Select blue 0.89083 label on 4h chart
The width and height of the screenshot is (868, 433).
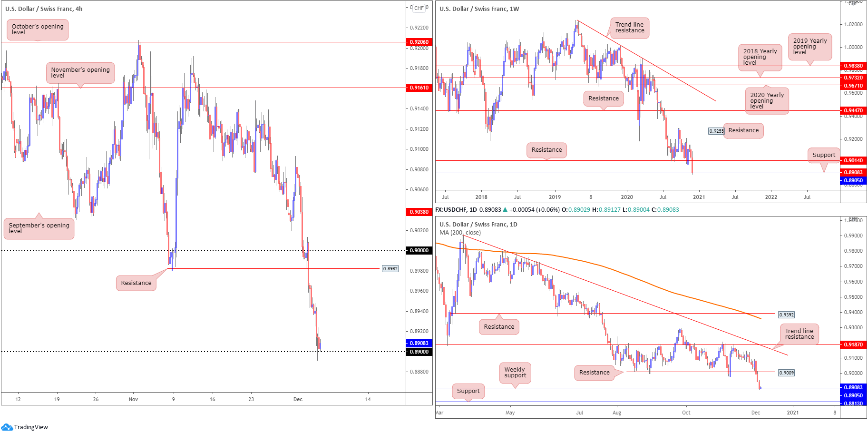pos(419,343)
